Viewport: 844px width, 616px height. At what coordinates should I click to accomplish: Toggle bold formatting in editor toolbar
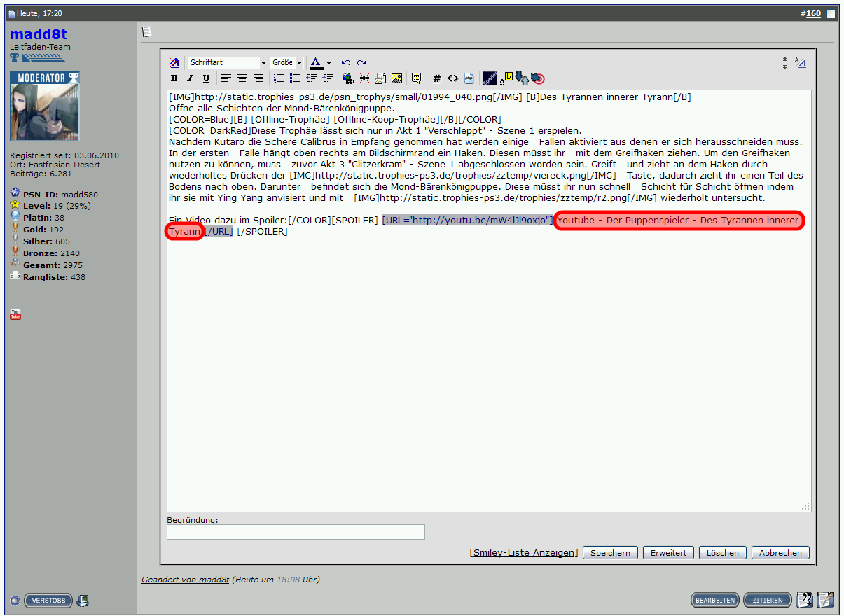174,78
